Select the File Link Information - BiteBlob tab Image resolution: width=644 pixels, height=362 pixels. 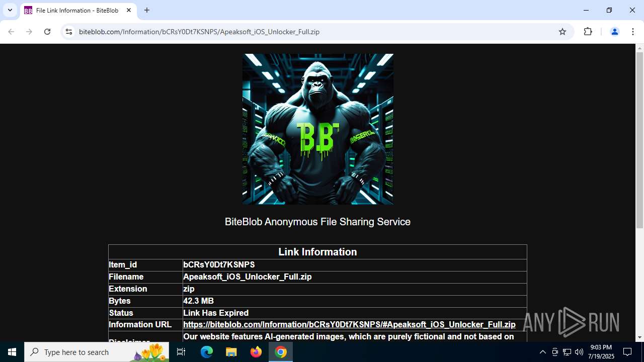[x=78, y=10]
